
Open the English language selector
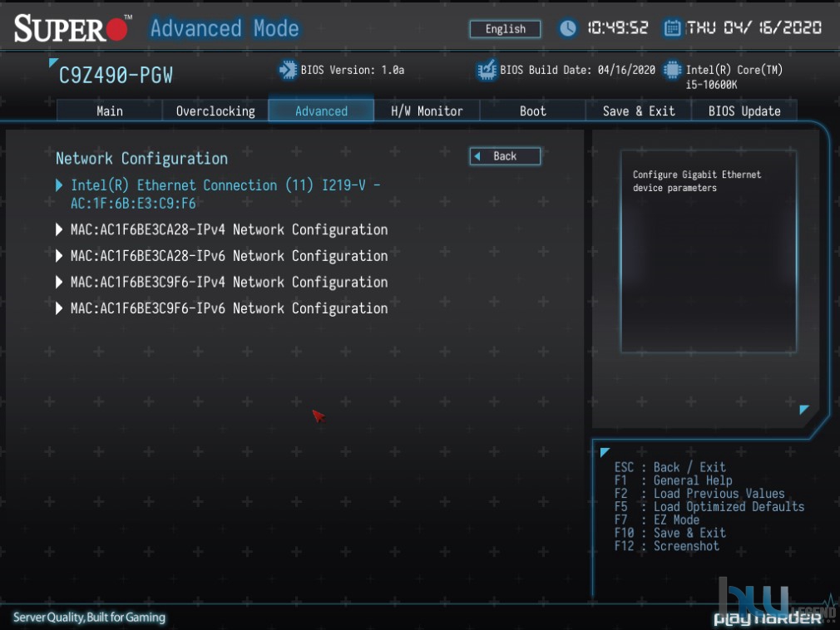pyautogui.click(x=505, y=29)
